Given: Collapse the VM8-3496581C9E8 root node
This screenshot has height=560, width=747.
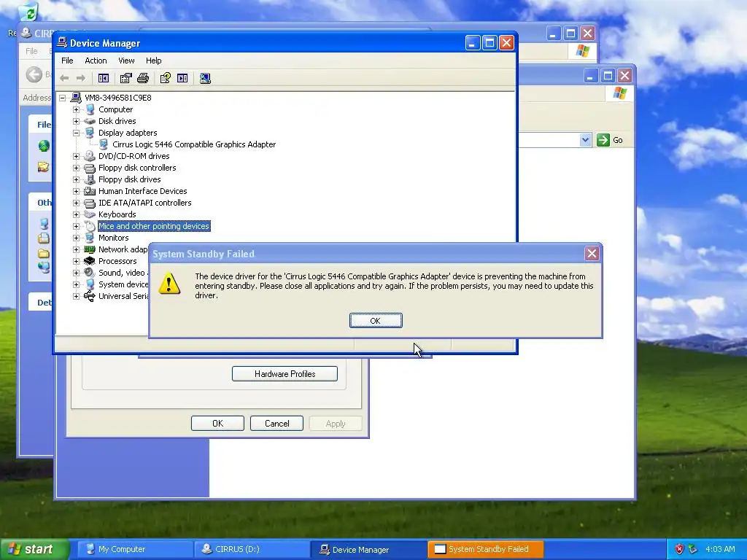Looking at the screenshot, I should 63,98.
